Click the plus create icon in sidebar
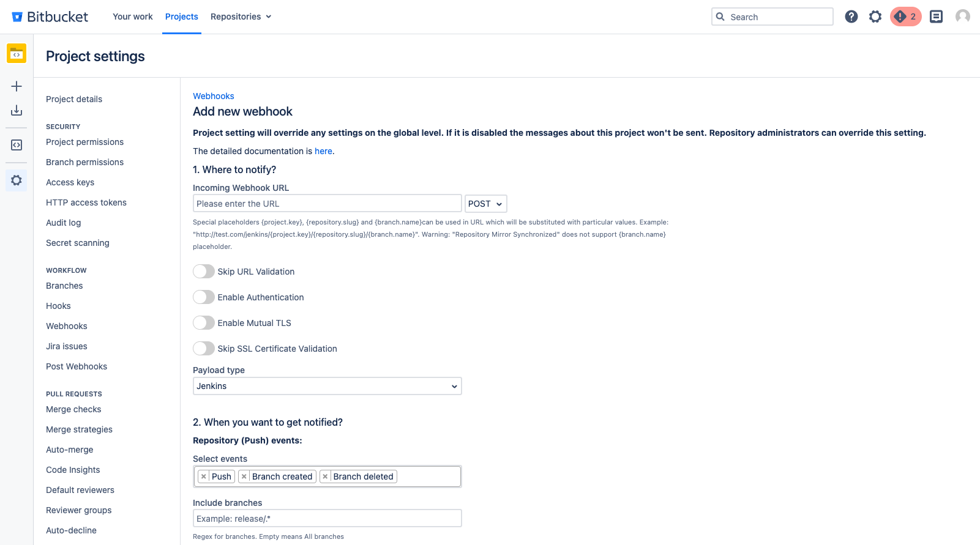Viewport: 980px width, 545px height. tap(17, 86)
